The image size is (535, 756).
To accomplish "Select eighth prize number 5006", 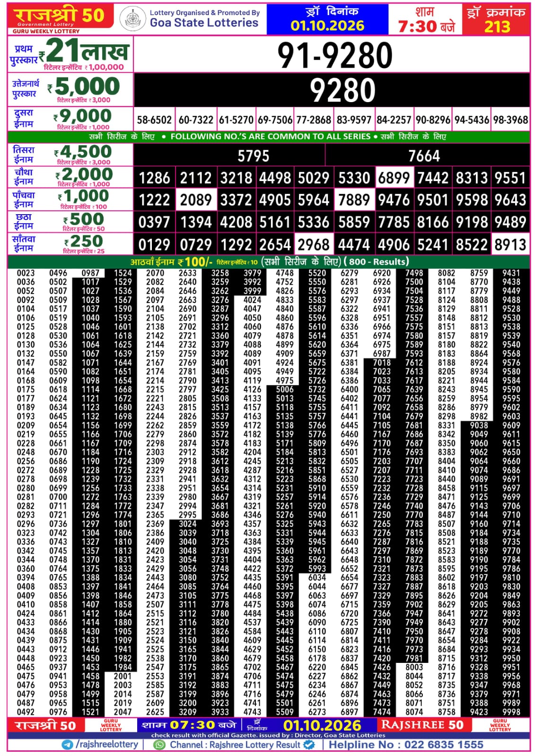I will pyautogui.click(x=285, y=389).
